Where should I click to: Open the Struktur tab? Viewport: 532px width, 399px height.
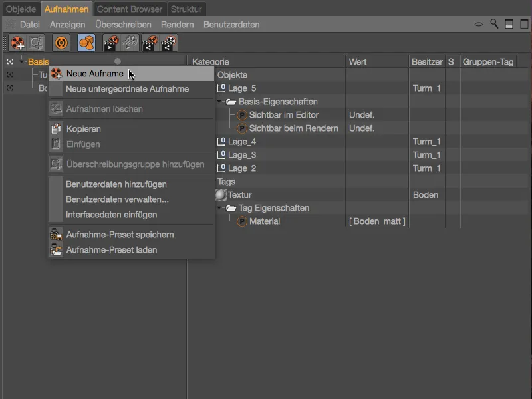coord(186,9)
